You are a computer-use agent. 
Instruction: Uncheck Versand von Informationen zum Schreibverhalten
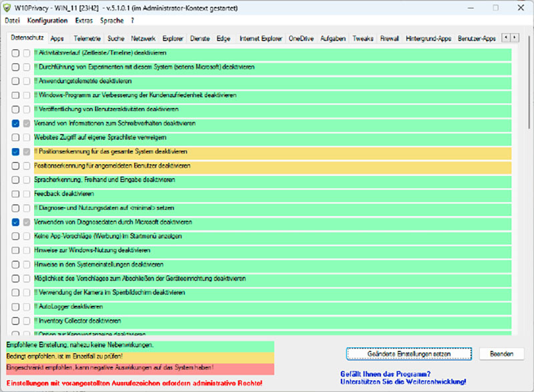point(15,123)
